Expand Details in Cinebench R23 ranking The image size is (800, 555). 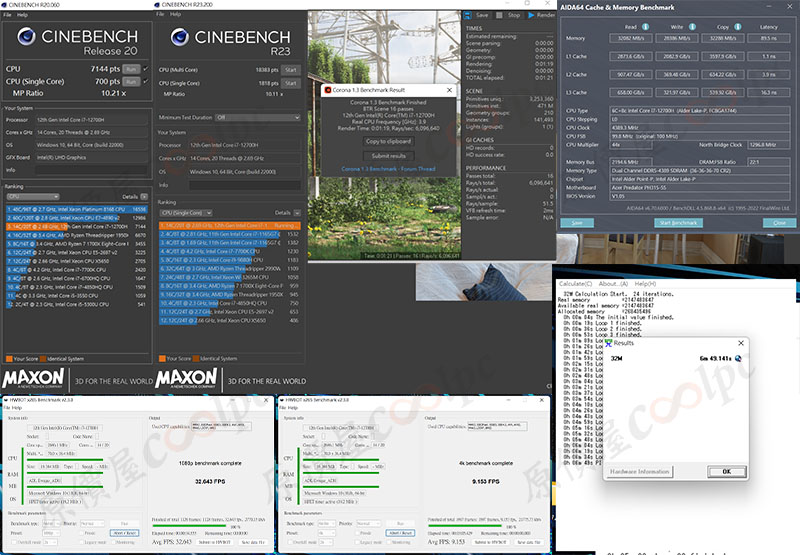coord(297,213)
